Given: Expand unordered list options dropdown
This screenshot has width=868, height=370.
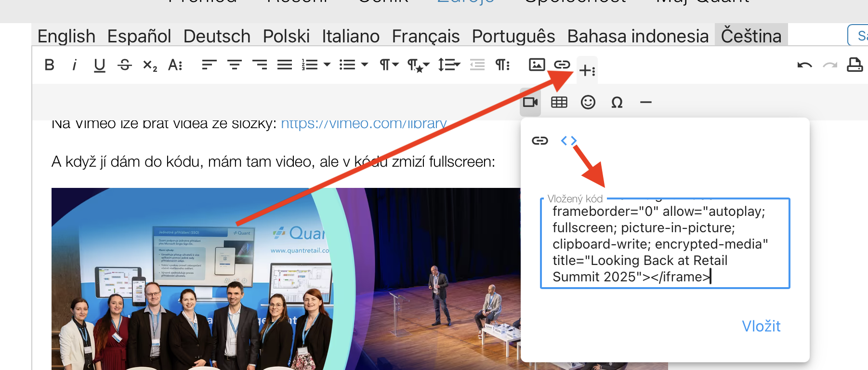Looking at the screenshot, I should click(365, 65).
